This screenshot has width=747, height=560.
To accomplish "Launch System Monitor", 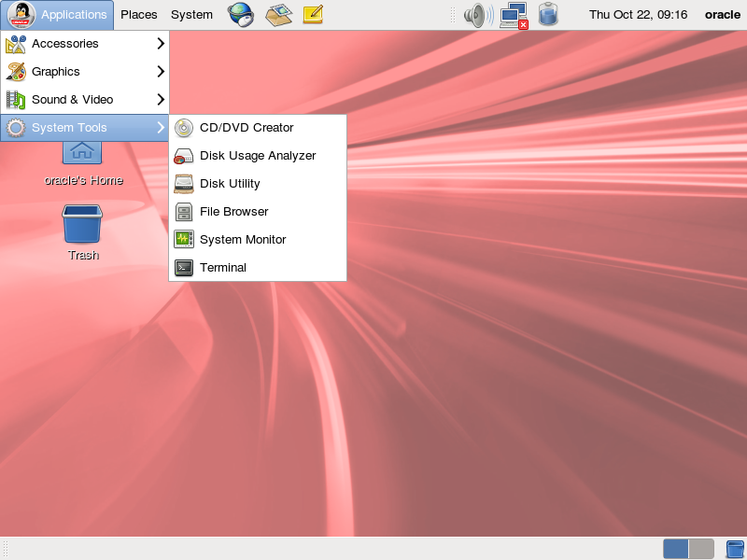I will pyautogui.click(x=258, y=240).
